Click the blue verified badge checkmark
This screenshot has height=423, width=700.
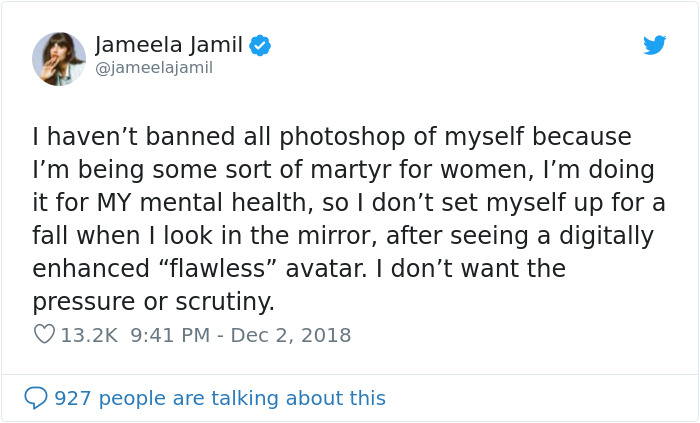pyautogui.click(x=261, y=45)
